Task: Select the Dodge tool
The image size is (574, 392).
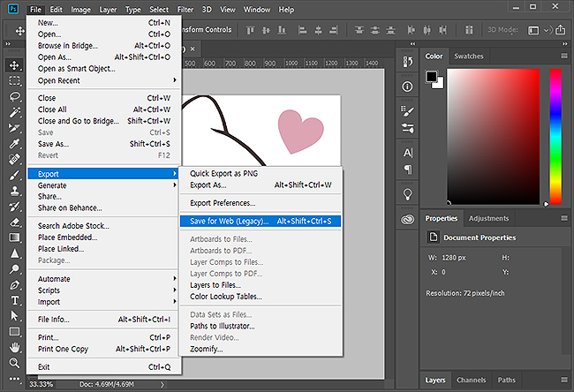Action: (x=14, y=269)
